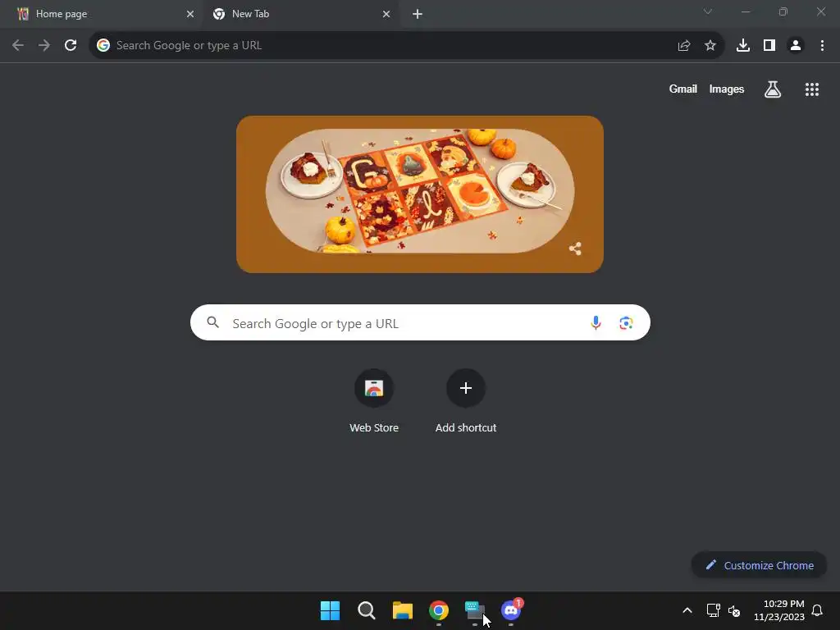This screenshot has width=840, height=630.
Task: Open the Images link
Action: point(727,89)
